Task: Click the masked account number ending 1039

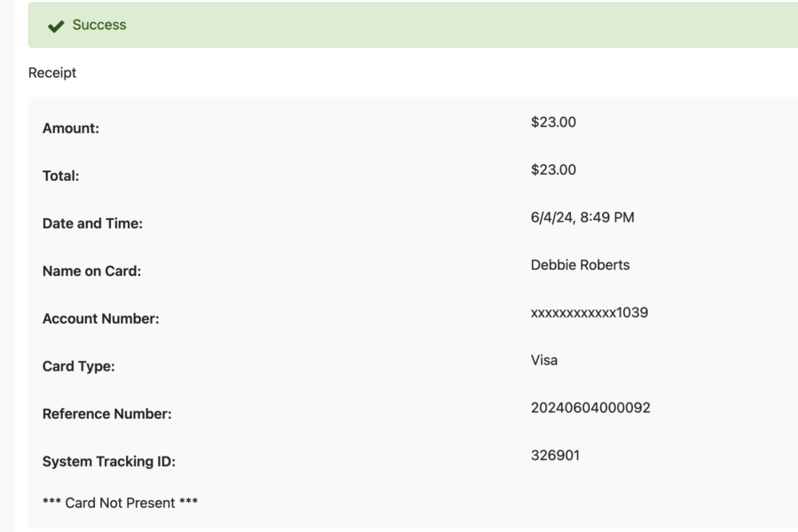Action: click(x=590, y=313)
